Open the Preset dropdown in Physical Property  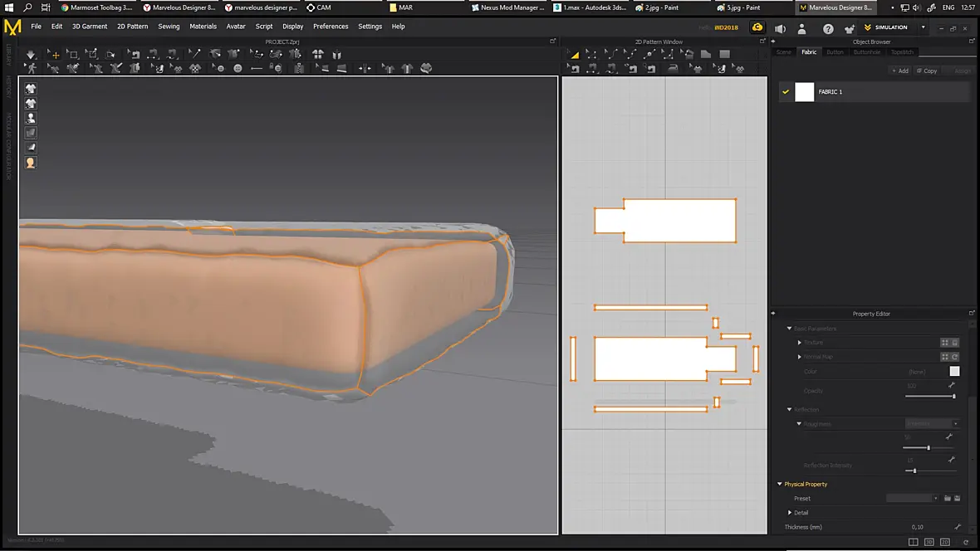[913, 499]
